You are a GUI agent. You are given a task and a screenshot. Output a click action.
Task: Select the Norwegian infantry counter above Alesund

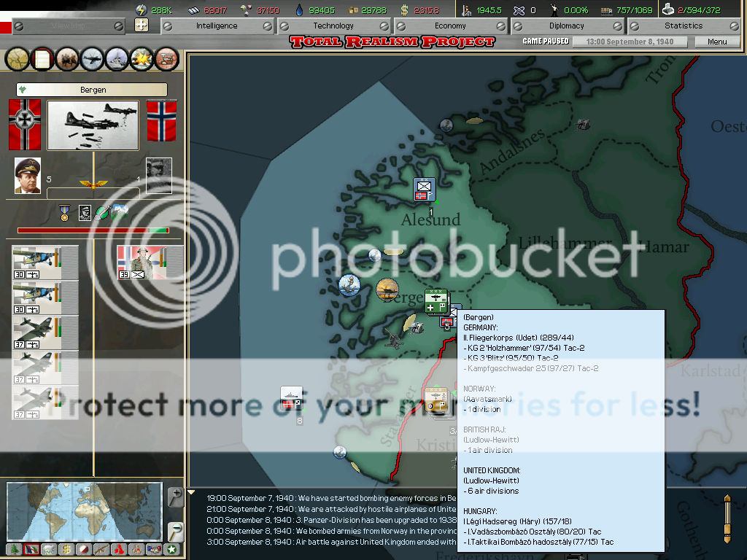[424, 189]
